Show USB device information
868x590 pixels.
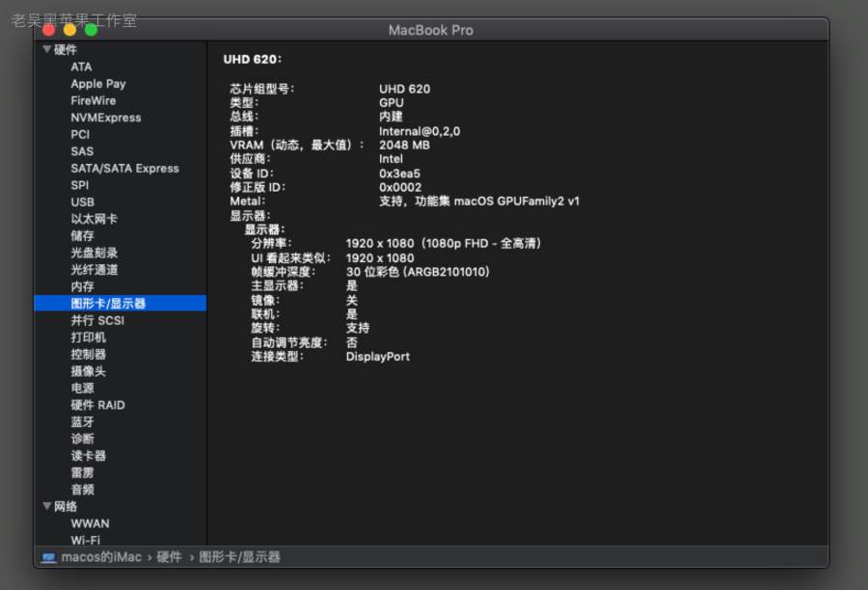click(x=82, y=202)
